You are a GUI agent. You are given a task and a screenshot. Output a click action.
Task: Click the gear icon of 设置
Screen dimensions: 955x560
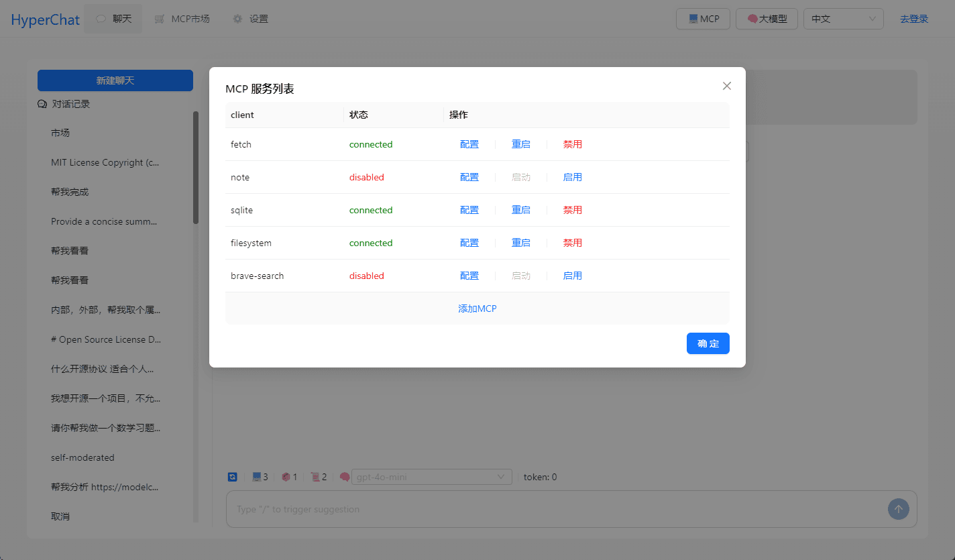pyautogui.click(x=237, y=19)
